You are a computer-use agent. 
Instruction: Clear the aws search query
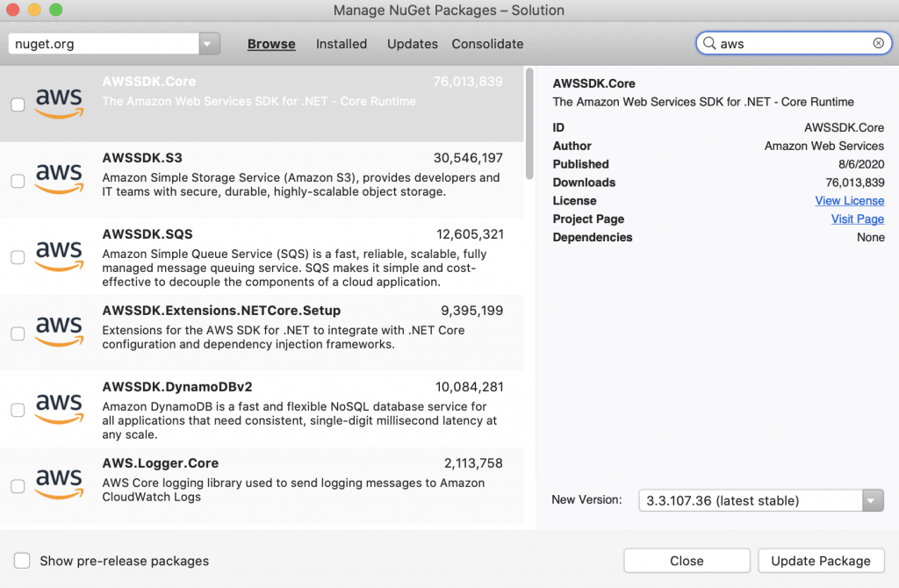coord(878,42)
